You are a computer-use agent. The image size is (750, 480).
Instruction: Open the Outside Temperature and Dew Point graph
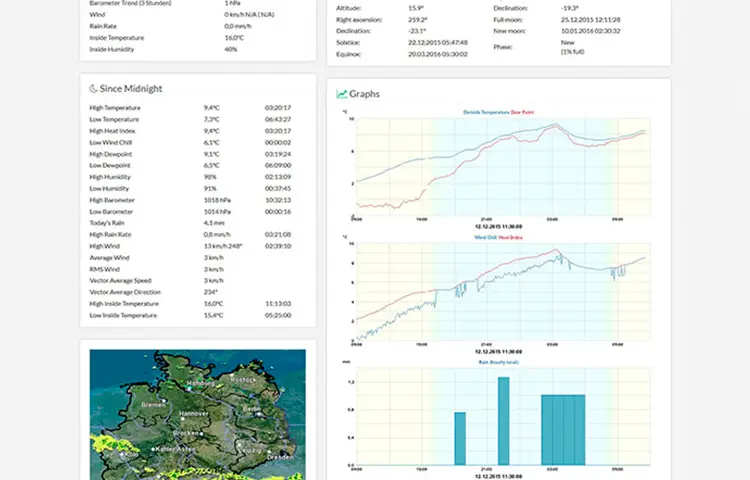(x=497, y=169)
